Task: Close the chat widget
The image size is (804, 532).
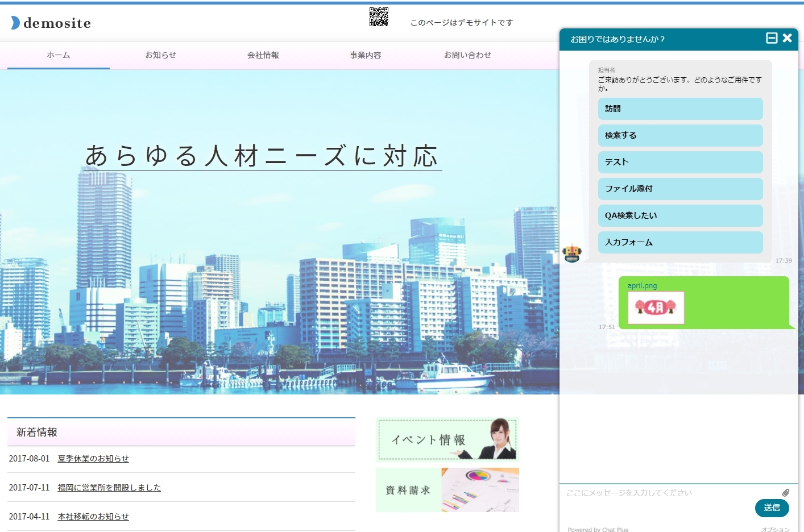Action: point(788,38)
